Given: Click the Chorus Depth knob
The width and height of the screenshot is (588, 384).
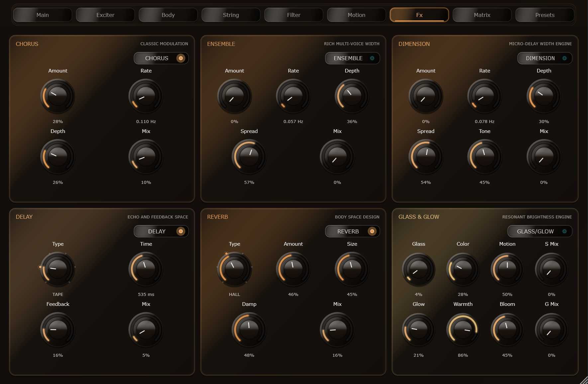Looking at the screenshot, I should 58,157.
